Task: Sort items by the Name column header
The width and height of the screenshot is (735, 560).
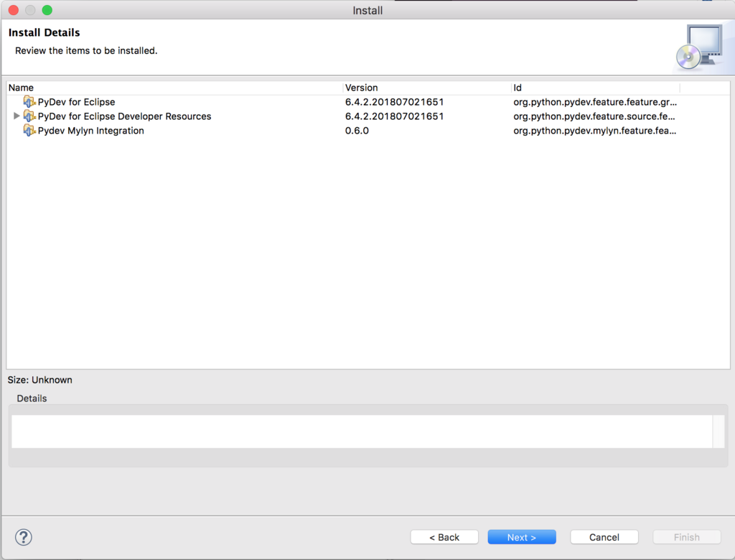Action: [174, 88]
